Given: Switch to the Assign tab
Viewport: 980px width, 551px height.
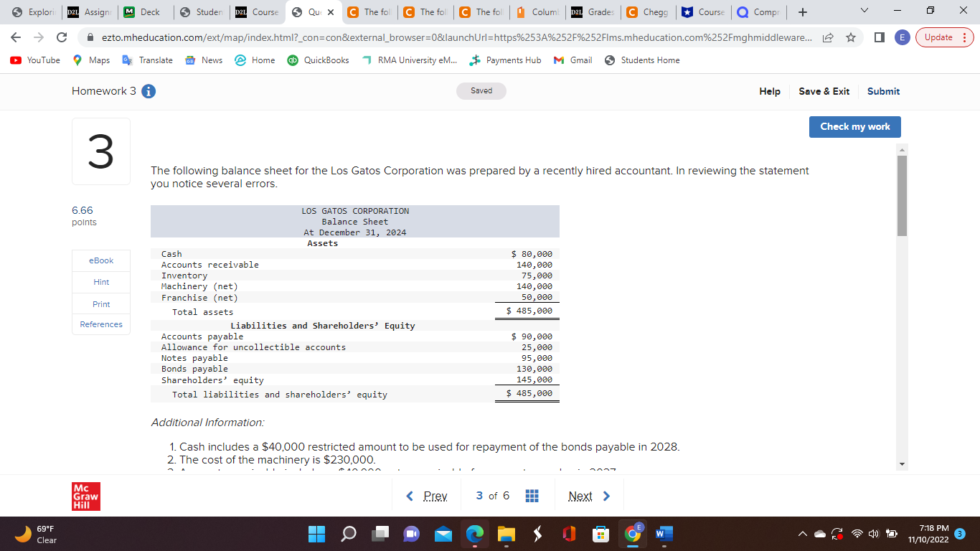Looking at the screenshot, I should 90,12.
